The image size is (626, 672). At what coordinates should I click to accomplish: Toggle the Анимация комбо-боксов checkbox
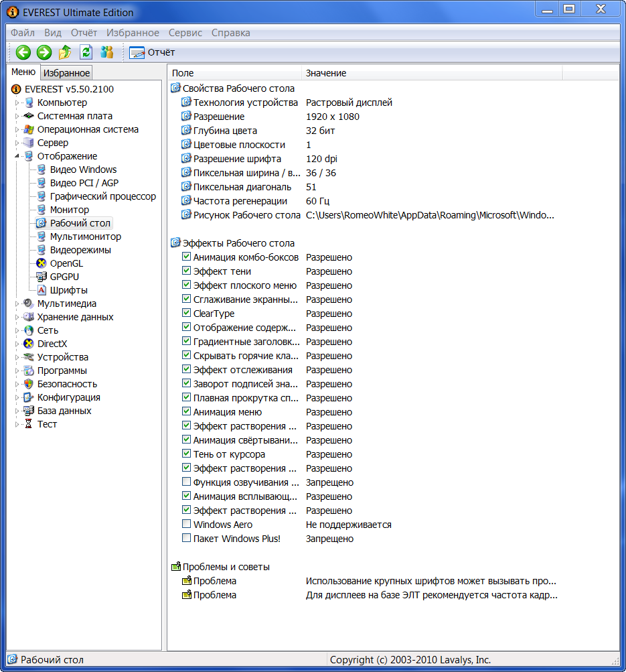[x=186, y=257]
